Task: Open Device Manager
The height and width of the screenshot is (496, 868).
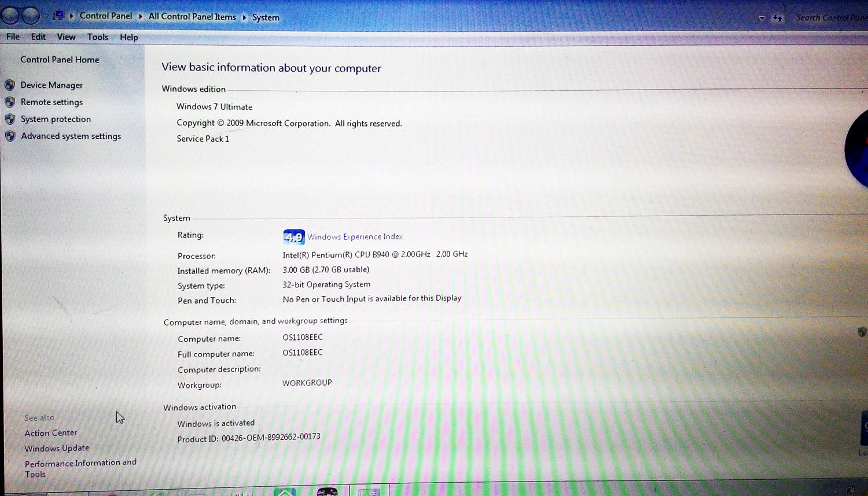Action: [52, 85]
